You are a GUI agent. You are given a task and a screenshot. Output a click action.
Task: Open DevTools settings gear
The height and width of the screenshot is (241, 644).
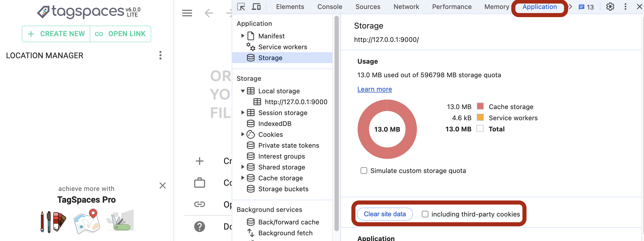coord(610,7)
